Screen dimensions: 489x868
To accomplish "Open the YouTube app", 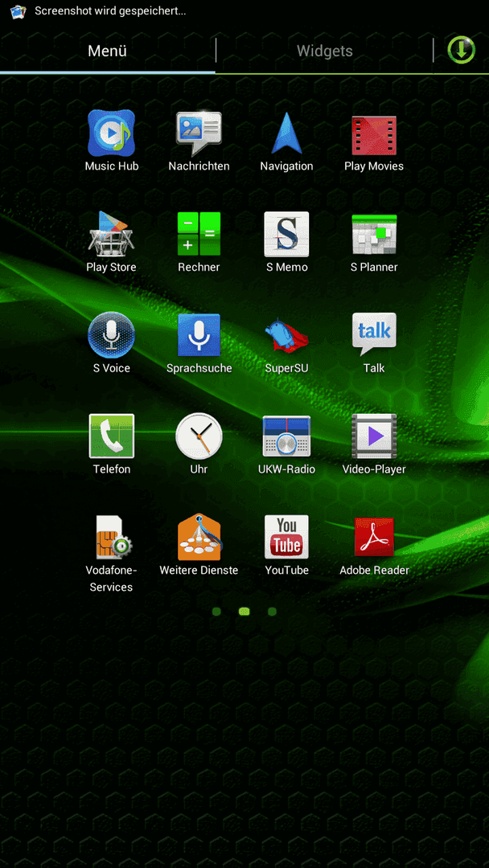I will click(286, 537).
